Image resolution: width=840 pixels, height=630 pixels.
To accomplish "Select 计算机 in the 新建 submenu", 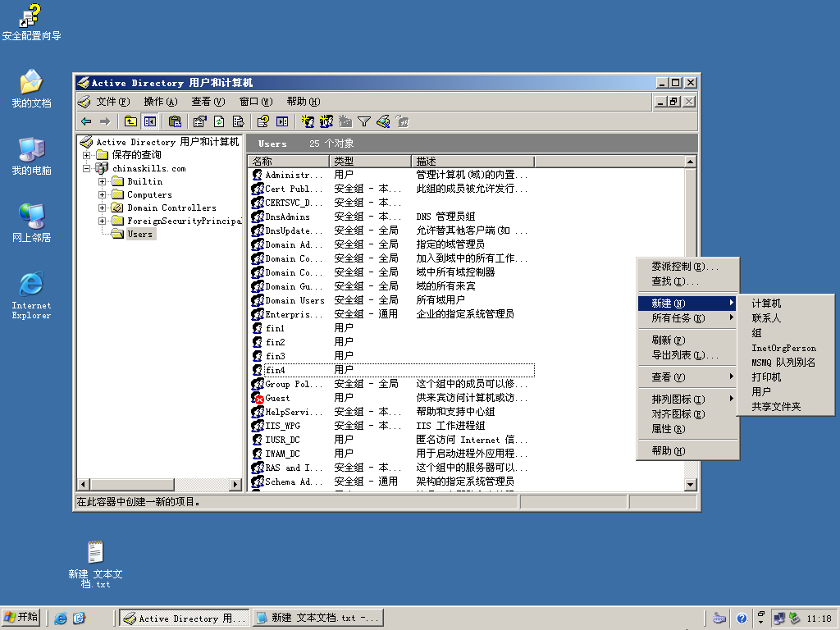I will [x=785, y=304].
